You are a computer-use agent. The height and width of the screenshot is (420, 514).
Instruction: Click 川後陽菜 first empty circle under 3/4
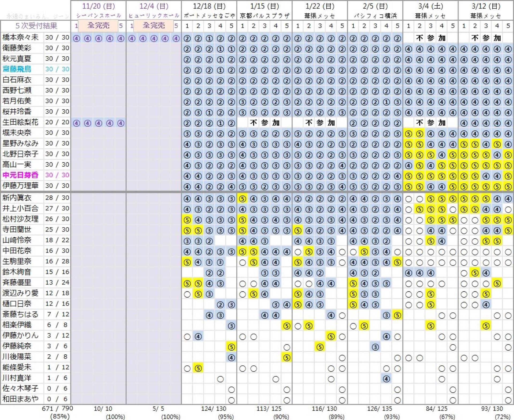coord(409,358)
